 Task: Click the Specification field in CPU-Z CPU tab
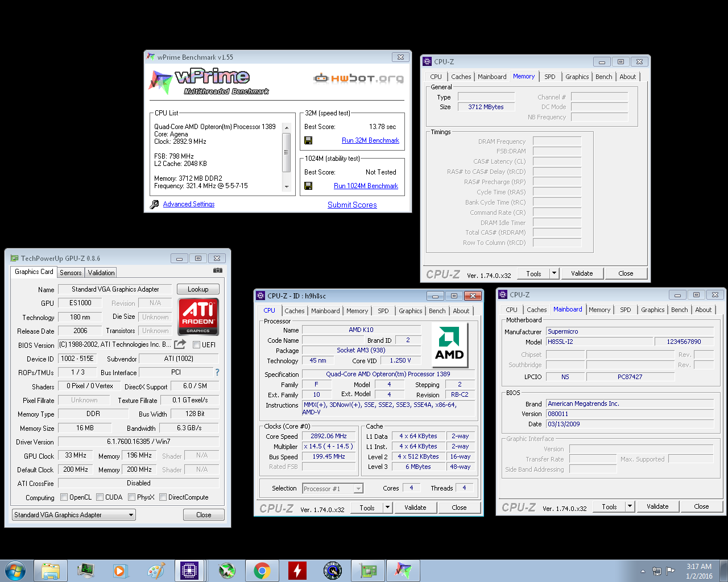coord(388,374)
